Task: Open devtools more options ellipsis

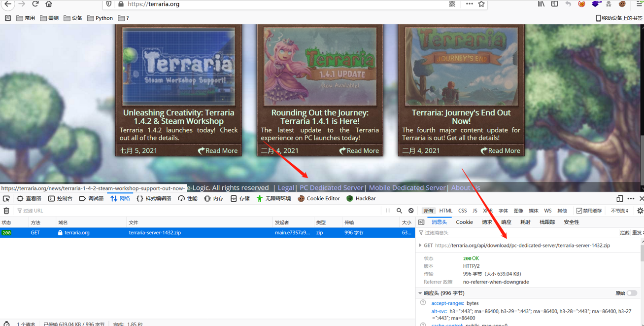Action: 631,199
